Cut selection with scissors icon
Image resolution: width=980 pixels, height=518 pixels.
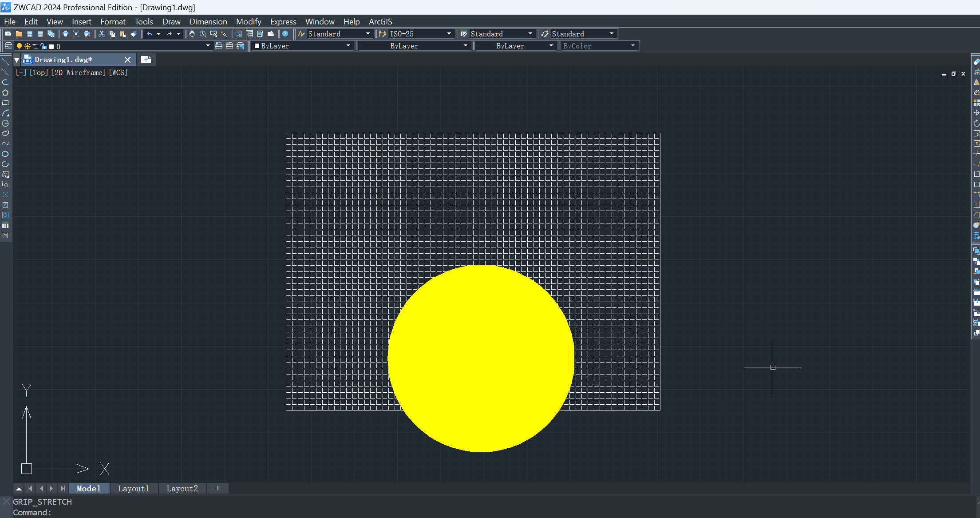click(102, 34)
